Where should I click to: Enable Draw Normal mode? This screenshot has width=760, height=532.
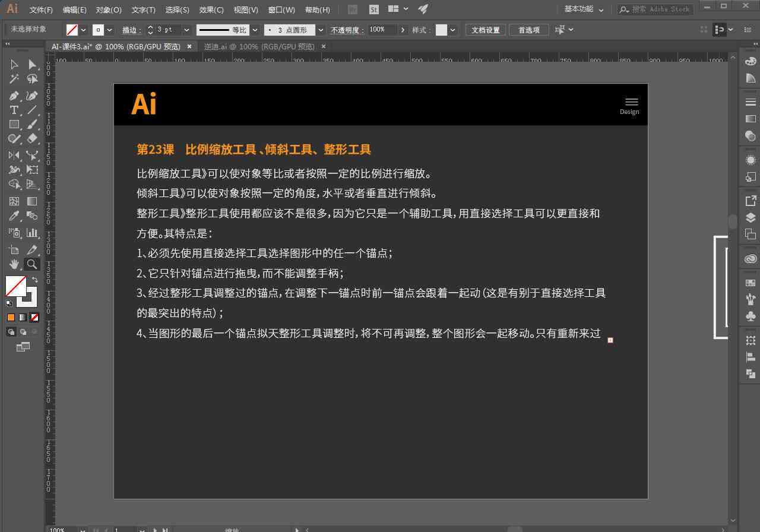(x=11, y=332)
